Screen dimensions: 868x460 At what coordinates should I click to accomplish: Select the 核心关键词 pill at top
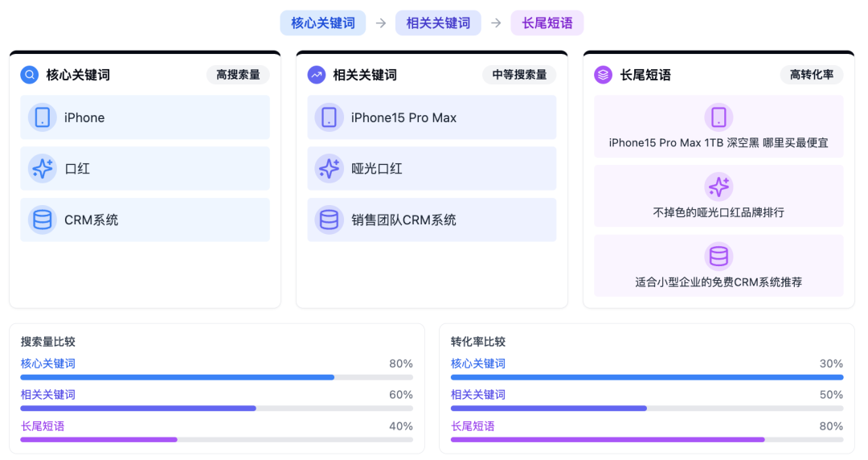click(323, 23)
